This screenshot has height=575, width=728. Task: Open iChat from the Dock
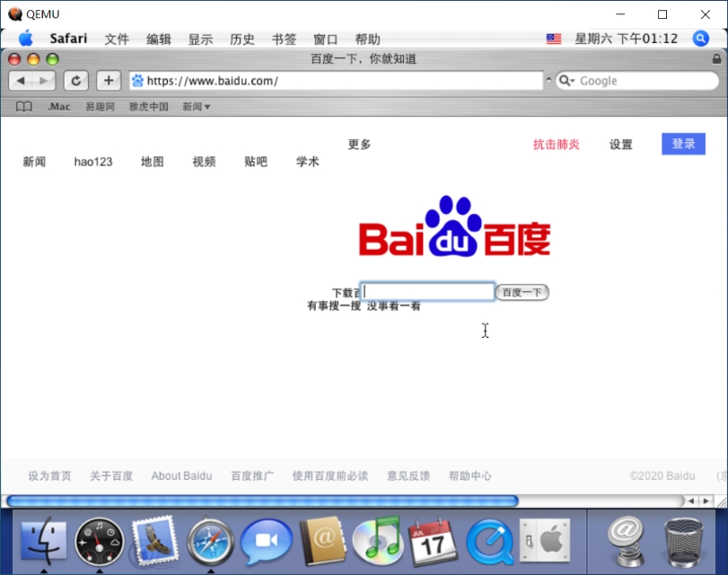click(266, 542)
